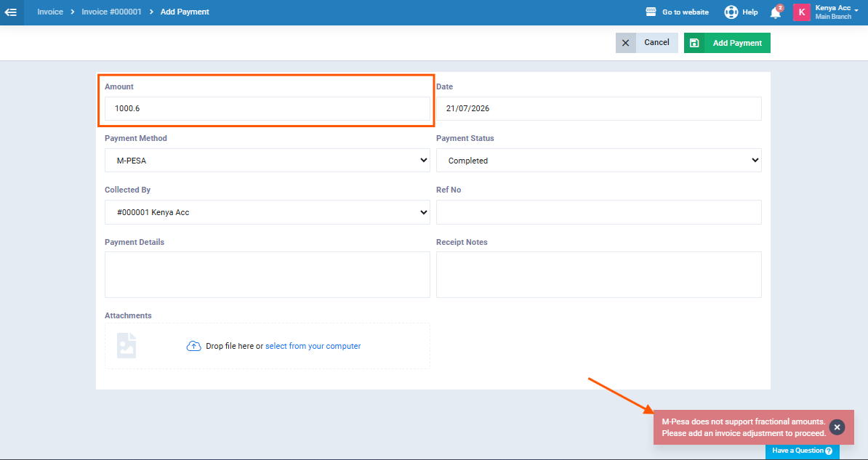Go to Invoice #000001 breadcrumb

pyautogui.click(x=112, y=12)
